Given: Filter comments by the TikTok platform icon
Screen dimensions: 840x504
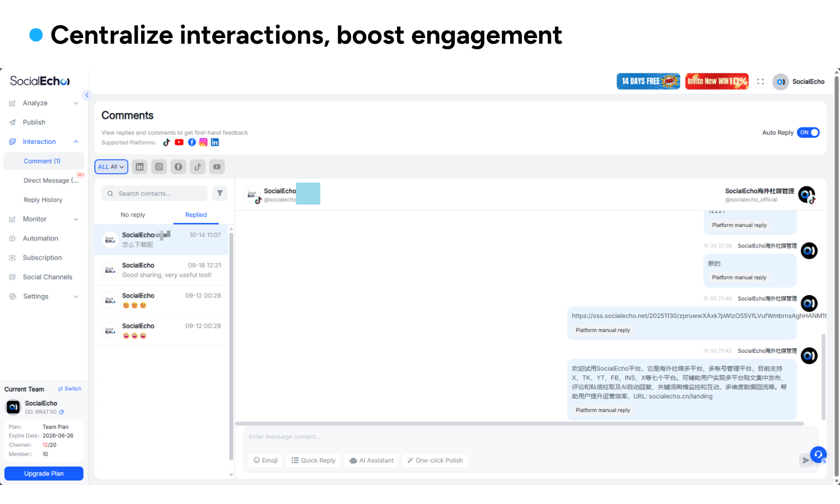Looking at the screenshot, I should [198, 166].
